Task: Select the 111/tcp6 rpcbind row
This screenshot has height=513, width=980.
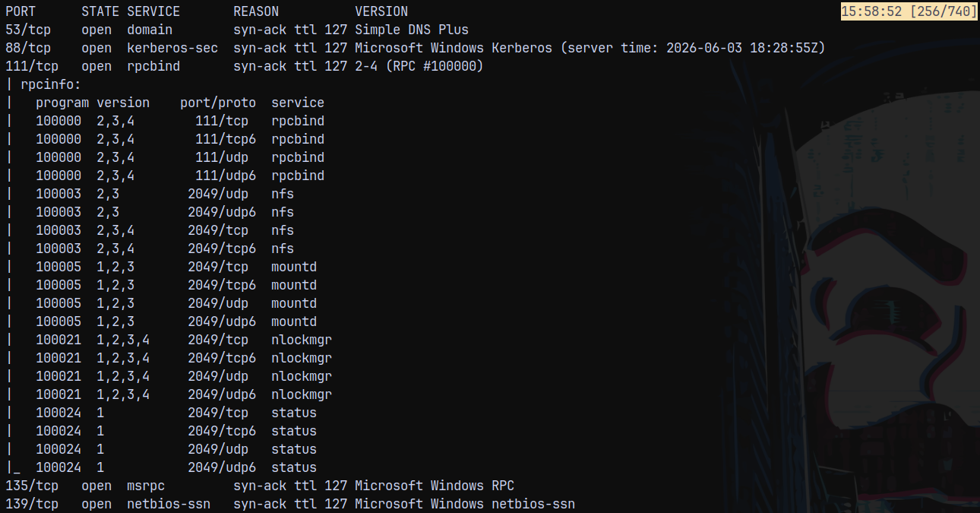Action: (x=180, y=139)
